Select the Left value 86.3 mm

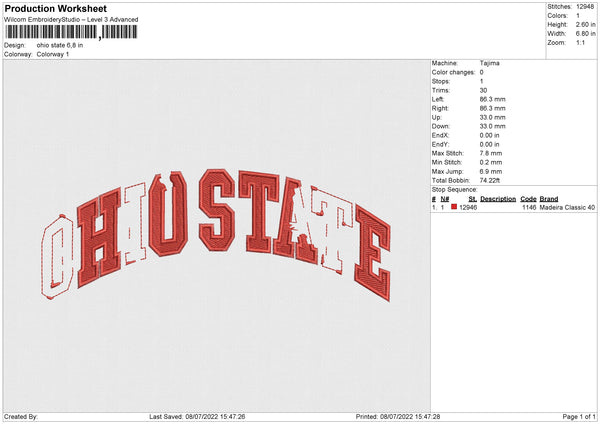coord(492,99)
